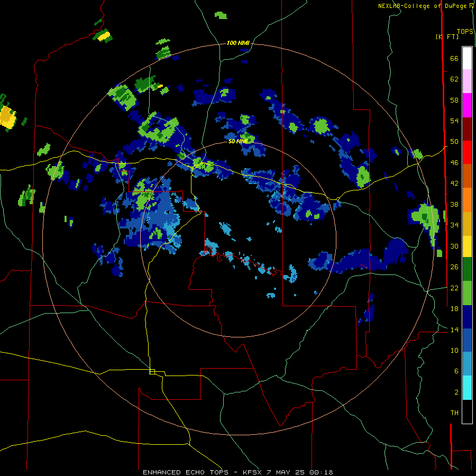Select the magenta legend color band
This screenshot has width=476, height=476.
467,105
